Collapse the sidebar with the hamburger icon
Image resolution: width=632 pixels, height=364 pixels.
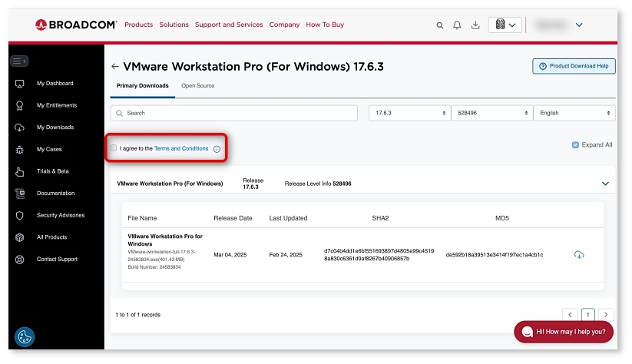tap(19, 61)
